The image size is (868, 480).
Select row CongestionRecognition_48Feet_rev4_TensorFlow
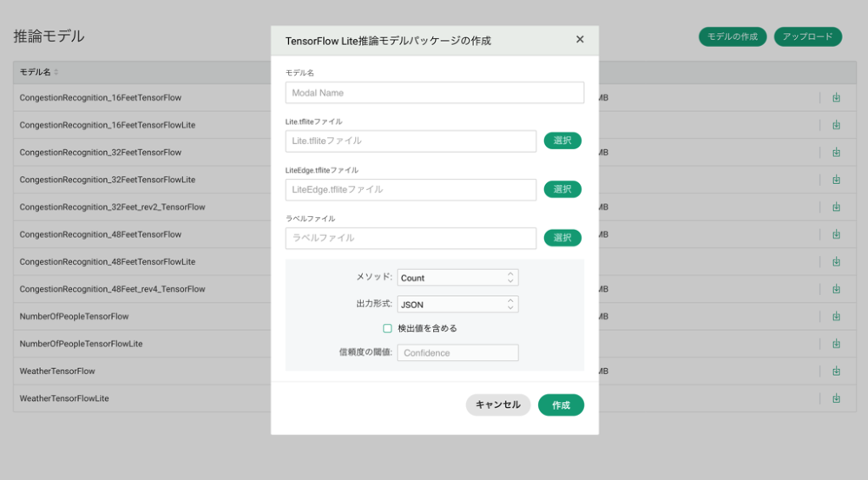435,289
